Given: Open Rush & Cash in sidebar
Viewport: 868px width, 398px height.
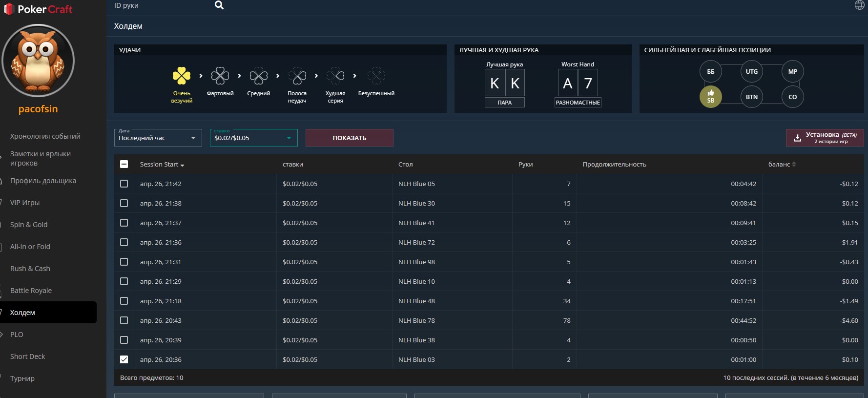Looking at the screenshot, I should tap(30, 269).
